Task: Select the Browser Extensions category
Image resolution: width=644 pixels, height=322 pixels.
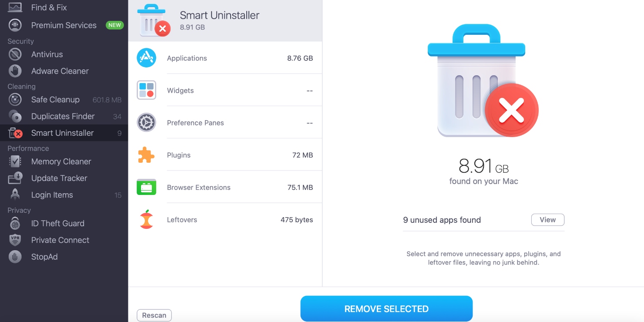Action: (225, 187)
